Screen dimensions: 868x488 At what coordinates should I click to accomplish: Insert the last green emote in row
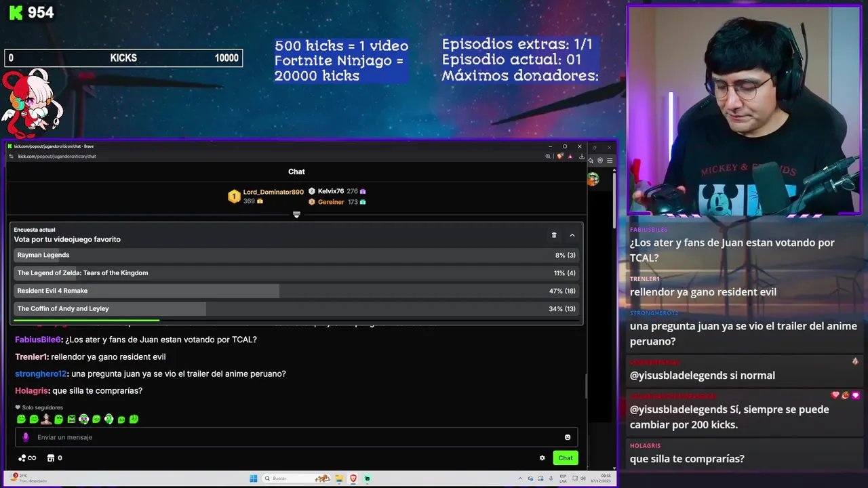pos(134,420)
